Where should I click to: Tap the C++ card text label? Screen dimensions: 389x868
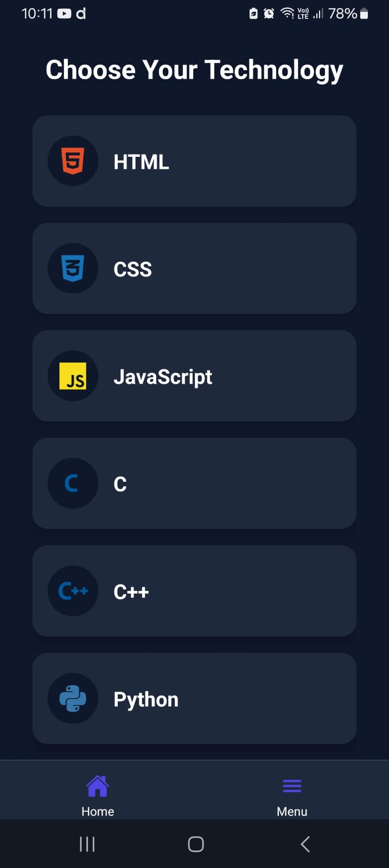131,591
